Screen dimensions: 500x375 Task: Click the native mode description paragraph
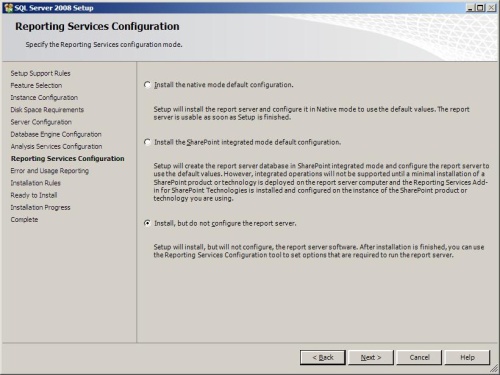coord(311,113)
